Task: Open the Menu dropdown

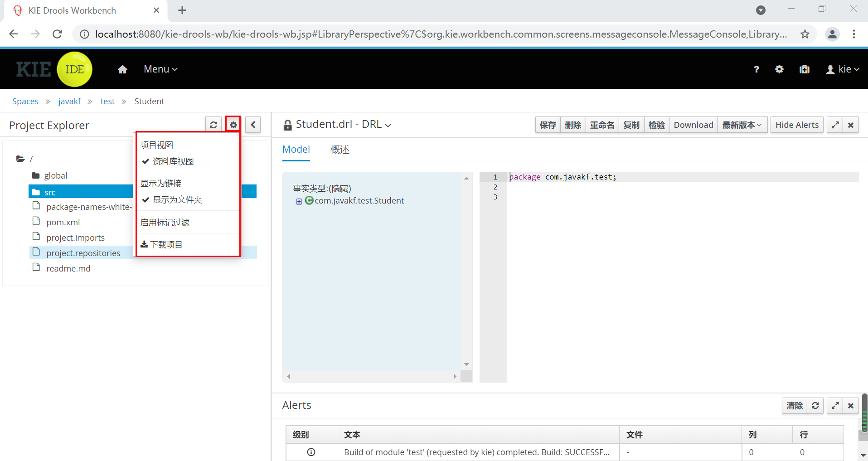Action: 160,69
